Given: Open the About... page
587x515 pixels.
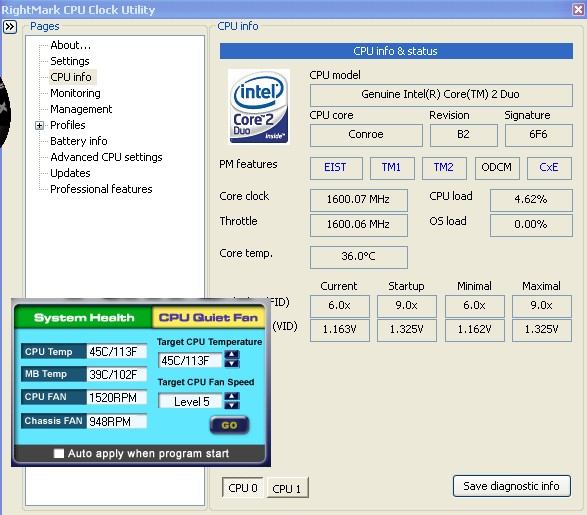Looking at the screenshot, I should [70, 45].
